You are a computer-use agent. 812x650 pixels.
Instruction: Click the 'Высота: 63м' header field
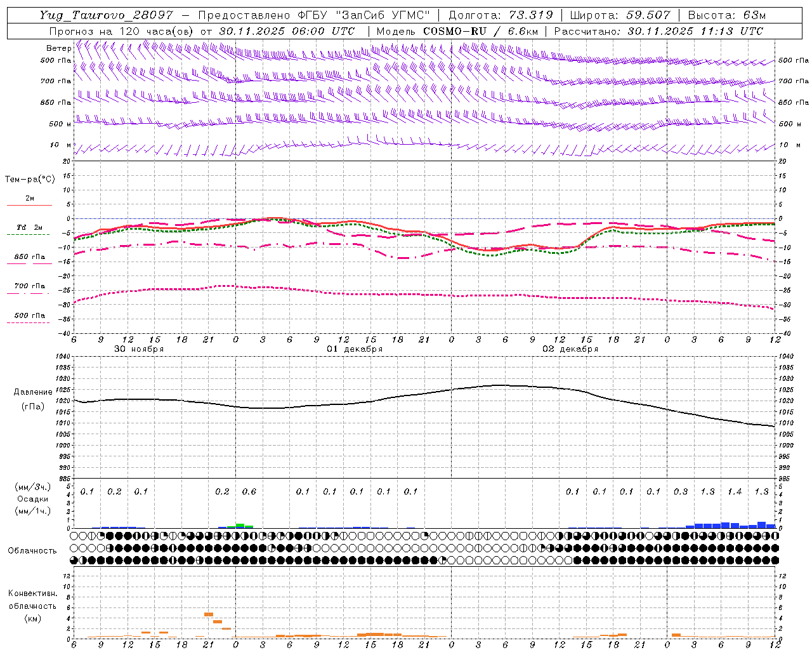[x=727, y=15]
